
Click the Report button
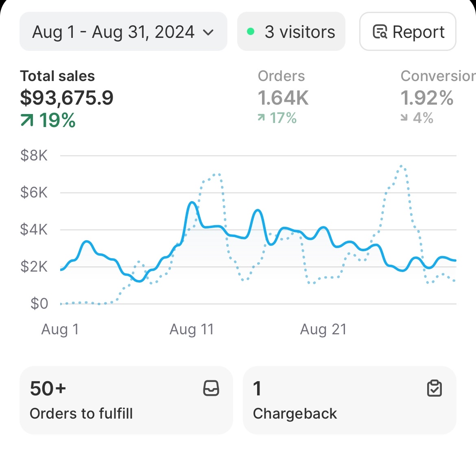point(408,32)
